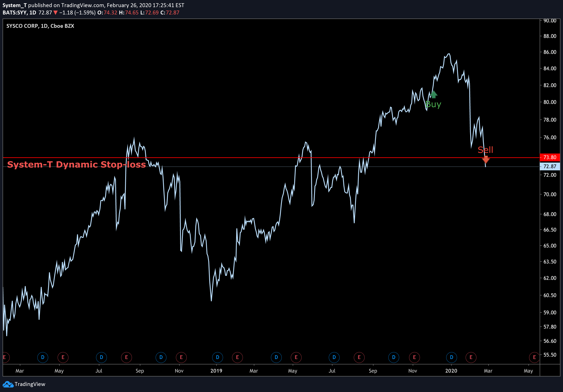Click the bold 2019 time axis label
563x392 pixels.
coord(216,371)
